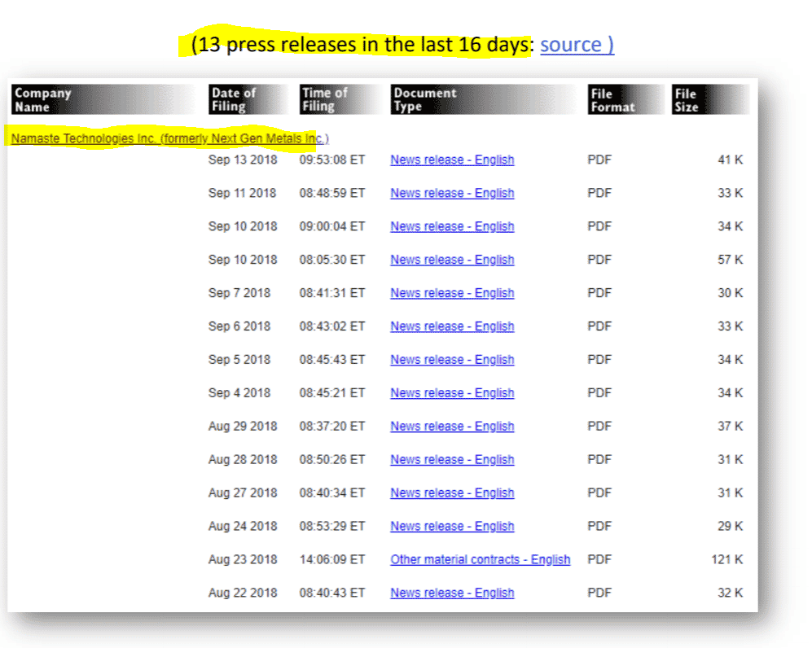Viewport: 812px width, 648px height.
Task: Click the "Company Name" column header
Action: pyautogui.click(x=103, y=99)
